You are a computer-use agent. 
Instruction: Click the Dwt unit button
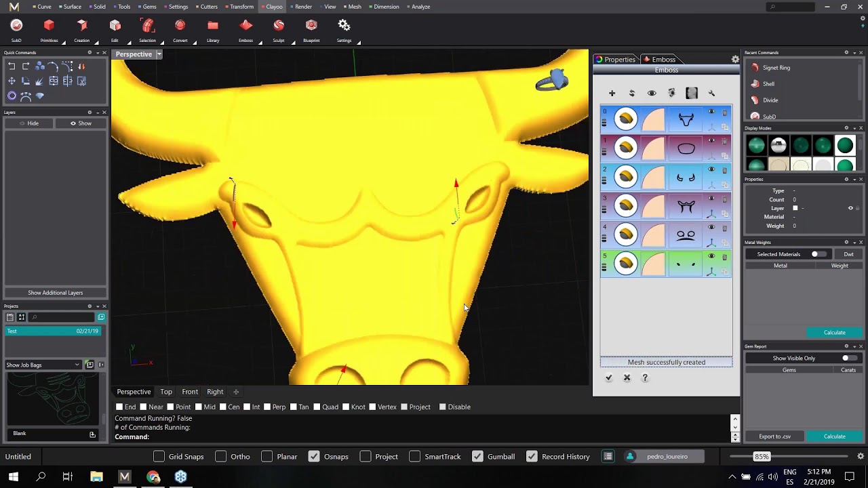point(848,254)
